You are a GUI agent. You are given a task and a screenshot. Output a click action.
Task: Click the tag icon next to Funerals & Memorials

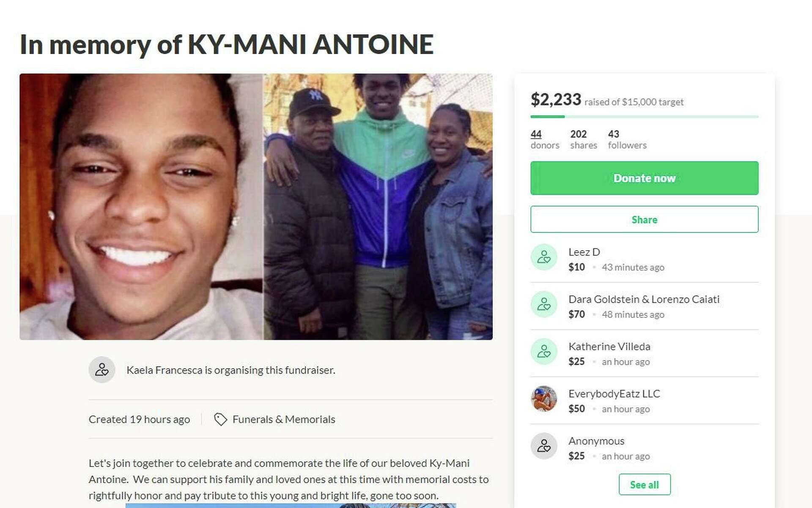pos(220,419)
